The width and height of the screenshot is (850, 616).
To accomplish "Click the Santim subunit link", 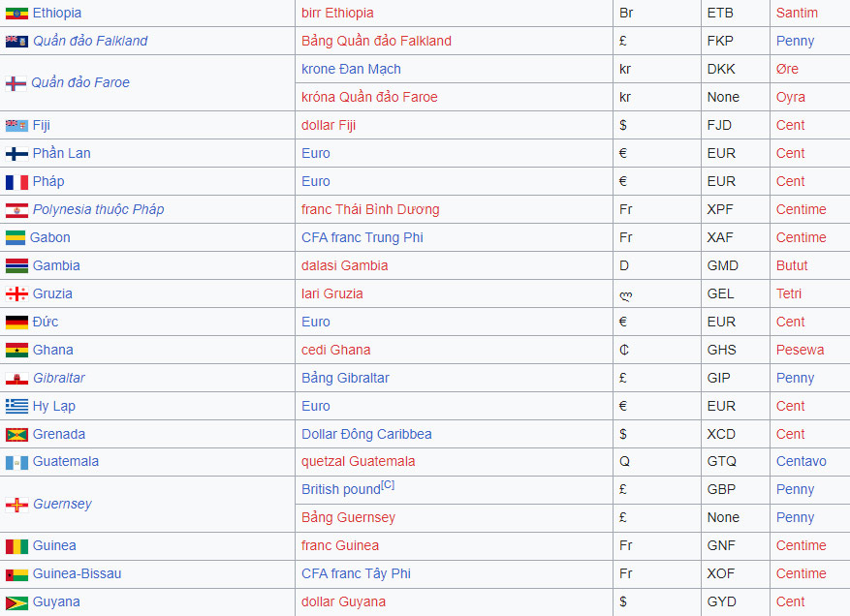I will 797,14.
